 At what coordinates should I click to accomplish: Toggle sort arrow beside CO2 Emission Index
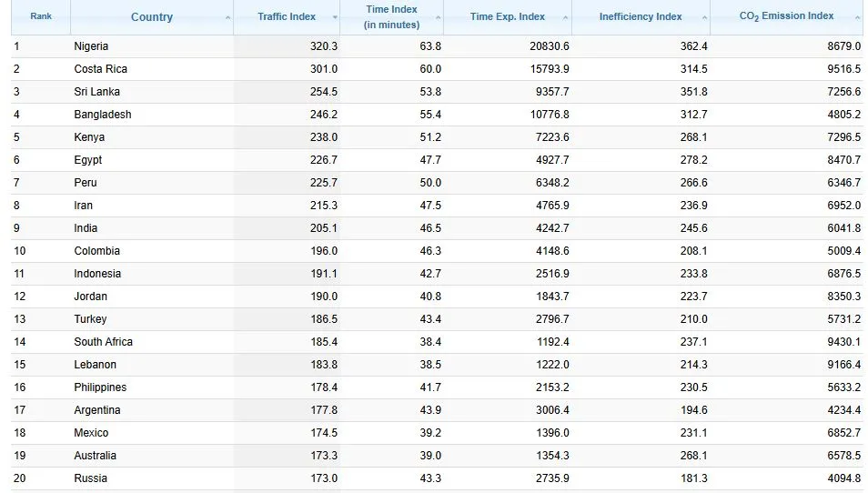coord(857,17)
